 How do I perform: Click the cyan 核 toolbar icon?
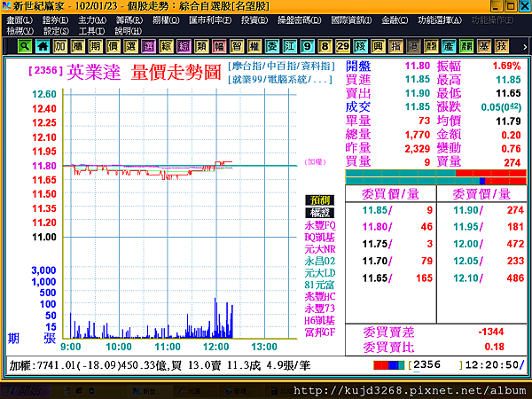pyautogui.click(x=360, y=46)
